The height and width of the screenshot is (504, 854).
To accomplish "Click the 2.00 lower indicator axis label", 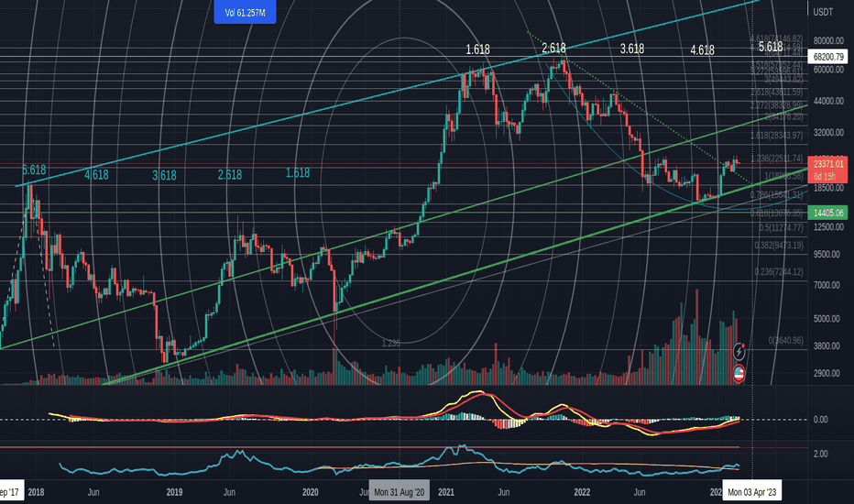I will 821,454.
